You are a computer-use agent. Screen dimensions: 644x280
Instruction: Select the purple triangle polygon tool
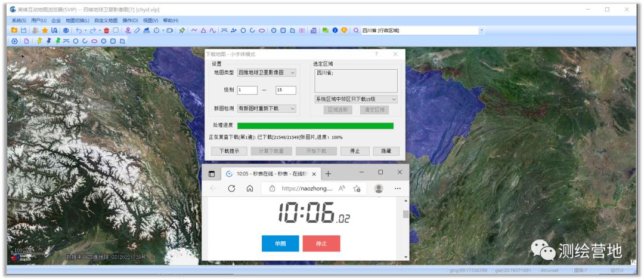pyautogui.click(x=203, y=30)
